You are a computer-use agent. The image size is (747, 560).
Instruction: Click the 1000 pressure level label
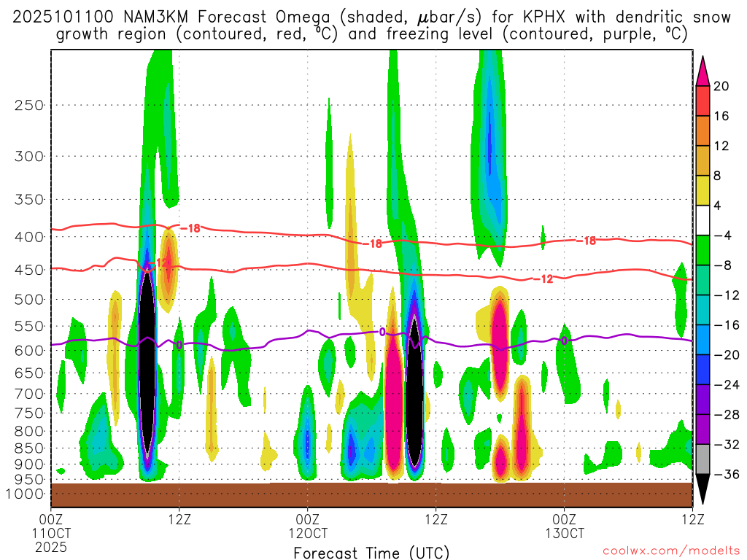coord(25,494)
